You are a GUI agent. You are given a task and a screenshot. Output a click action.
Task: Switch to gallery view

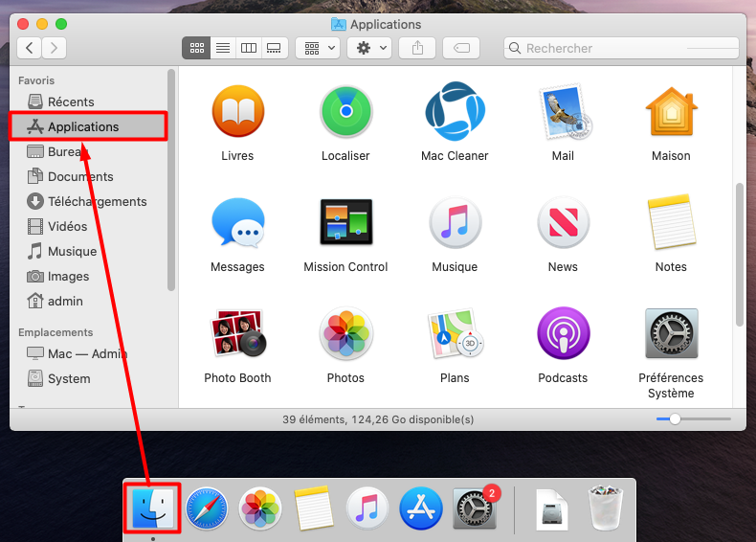275,48
